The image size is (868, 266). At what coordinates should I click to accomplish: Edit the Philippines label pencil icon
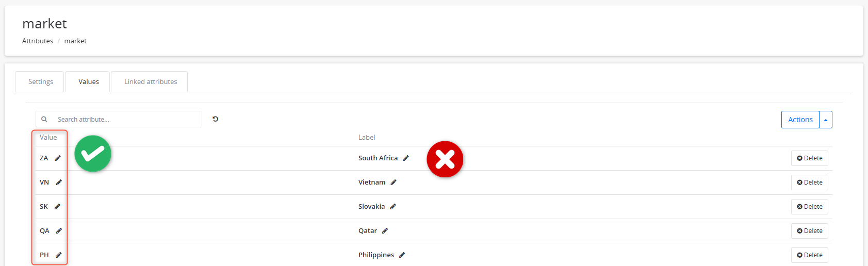click(402, 255)
